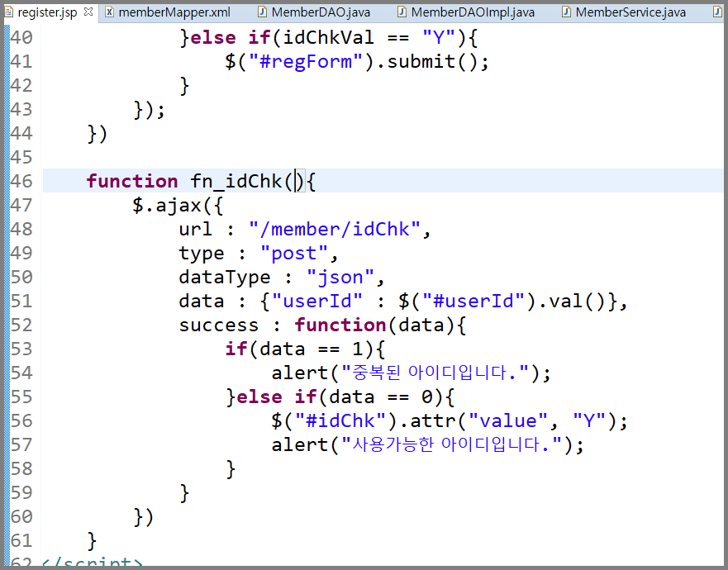Click the success keyword on line 52

219,325
